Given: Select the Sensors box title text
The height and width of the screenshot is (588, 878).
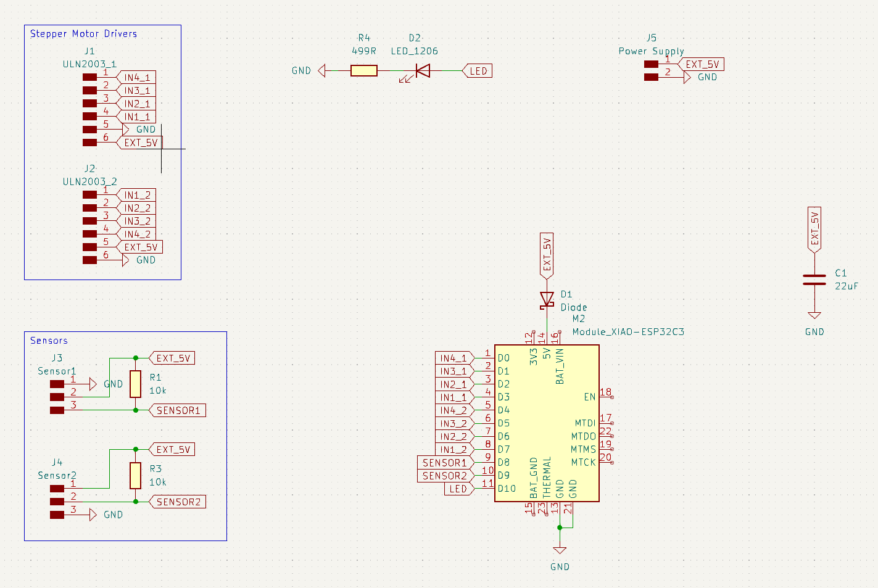Looking at the screenshot, I should pos(49,340).
